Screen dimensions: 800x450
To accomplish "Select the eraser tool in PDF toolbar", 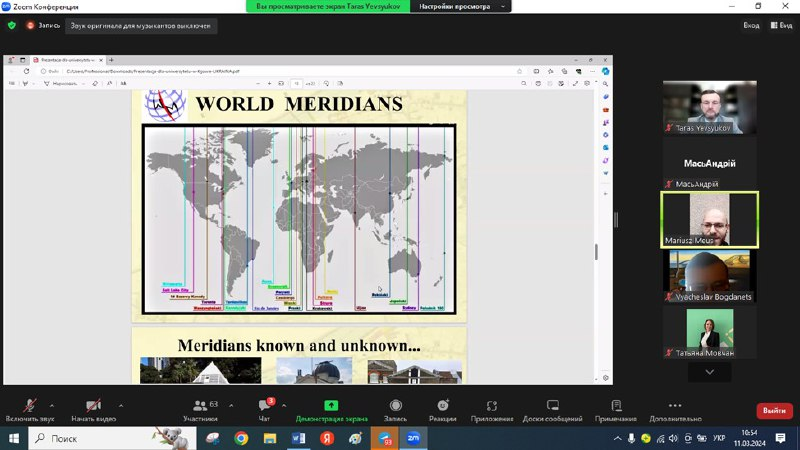I will pos(95,84).
